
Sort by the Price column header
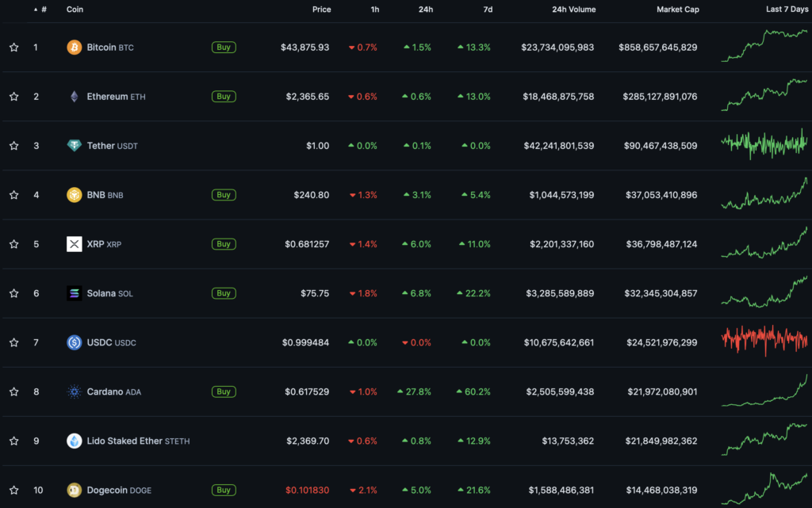(320, 10)
